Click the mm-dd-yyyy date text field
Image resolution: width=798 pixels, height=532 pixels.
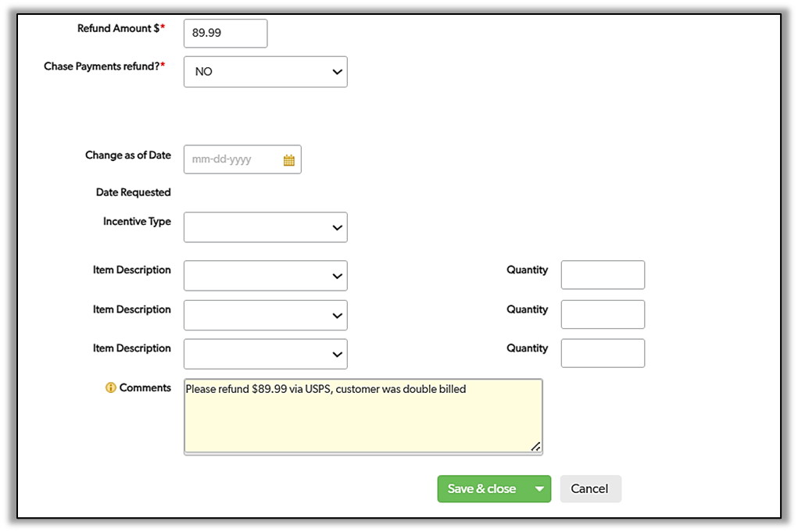232,160
